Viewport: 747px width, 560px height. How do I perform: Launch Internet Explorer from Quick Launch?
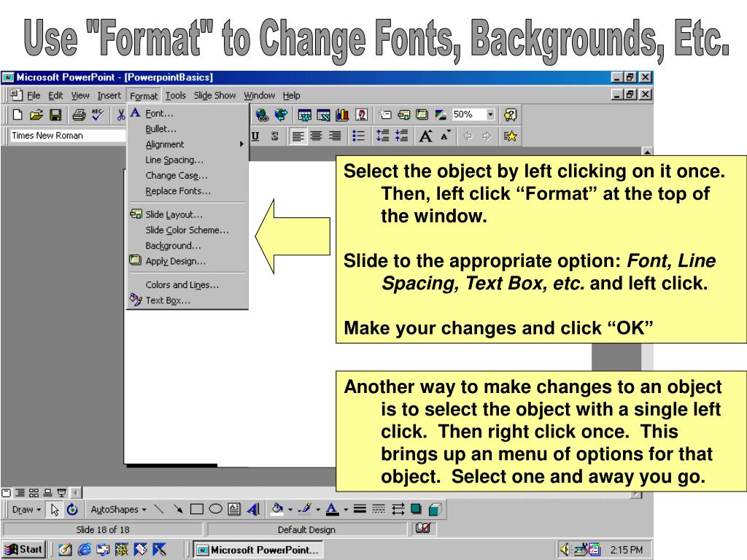[x=85, y=550]
